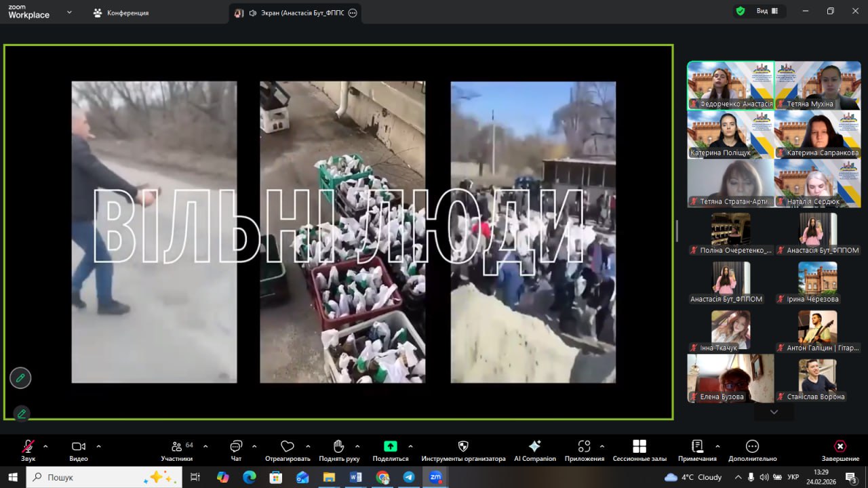Viewport: 868px width, 488px height.
Task: Select Антон Галіцин video thumbnail
Action: (x=817, y=331)
